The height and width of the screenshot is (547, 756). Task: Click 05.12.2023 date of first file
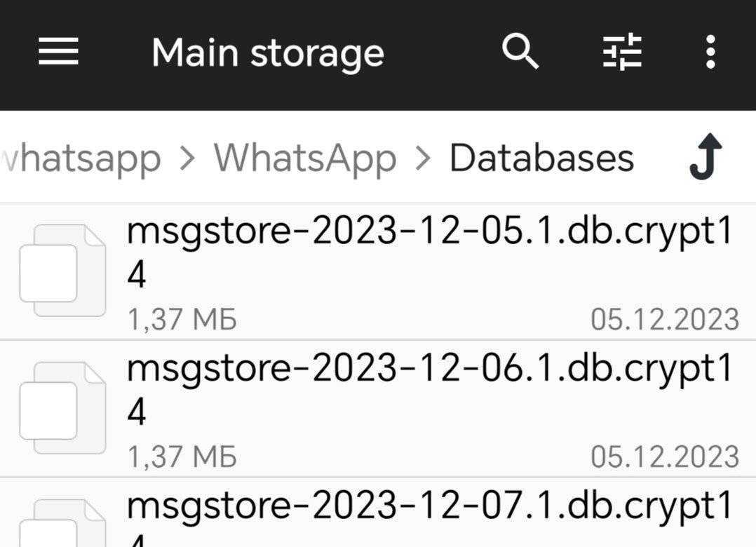click(664, 320)
